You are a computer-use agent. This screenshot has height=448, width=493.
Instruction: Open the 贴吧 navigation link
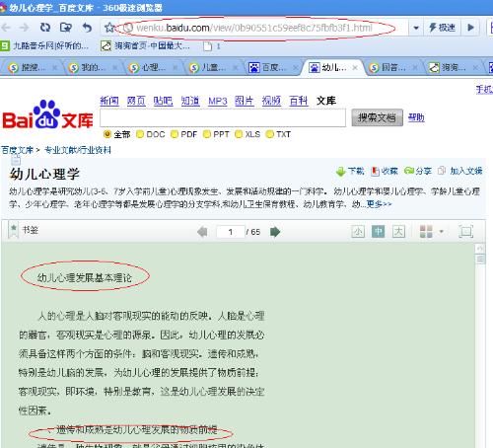[x=163, y=101]
